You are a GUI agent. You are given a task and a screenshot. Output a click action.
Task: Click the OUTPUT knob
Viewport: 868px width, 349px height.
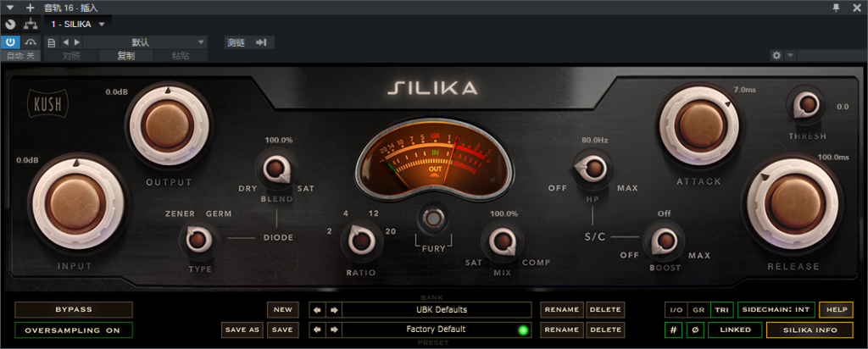[x=170, y=125]
